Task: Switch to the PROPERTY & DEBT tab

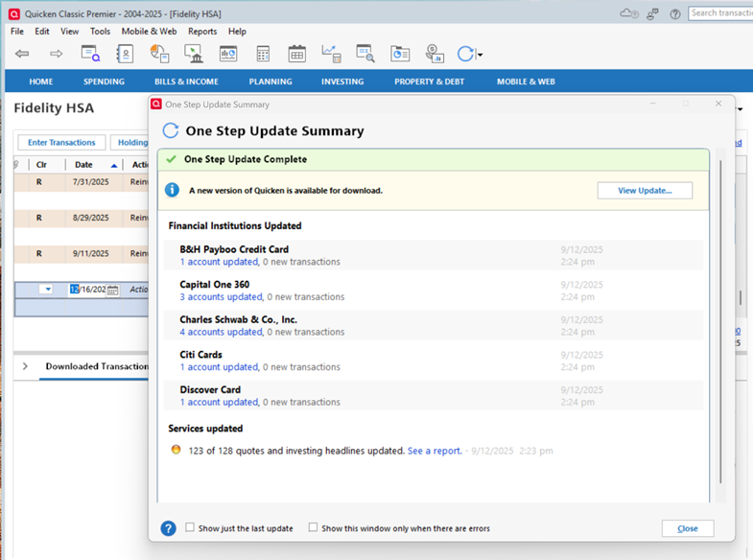Action: [x=430, y=82]
